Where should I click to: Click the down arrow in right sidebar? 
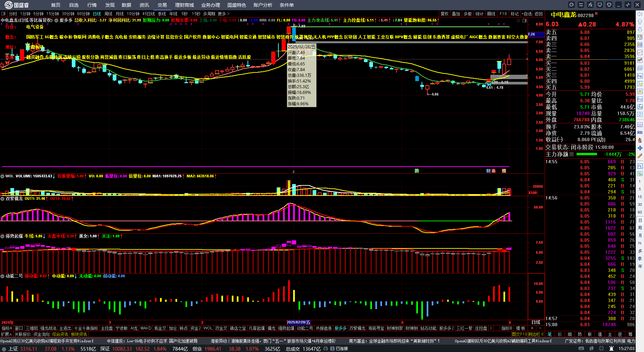640,30
